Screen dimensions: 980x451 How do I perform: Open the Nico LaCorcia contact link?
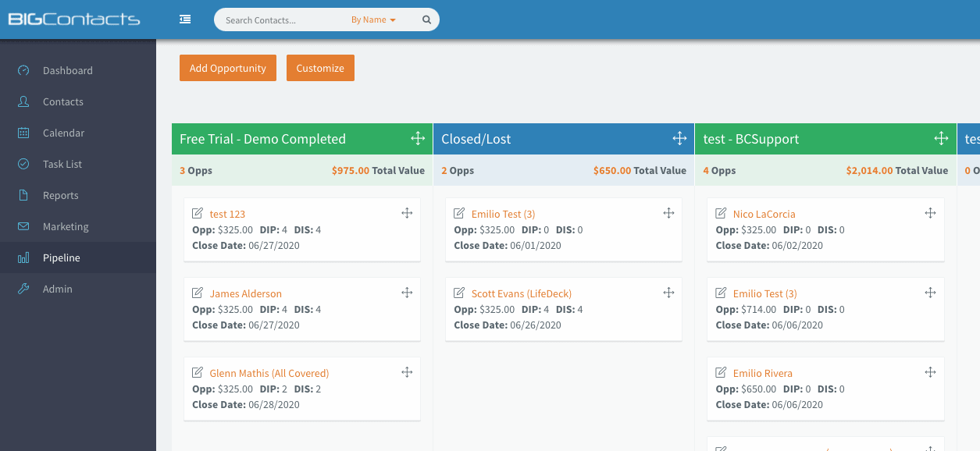pyautogui.click(x=764, y=214)
